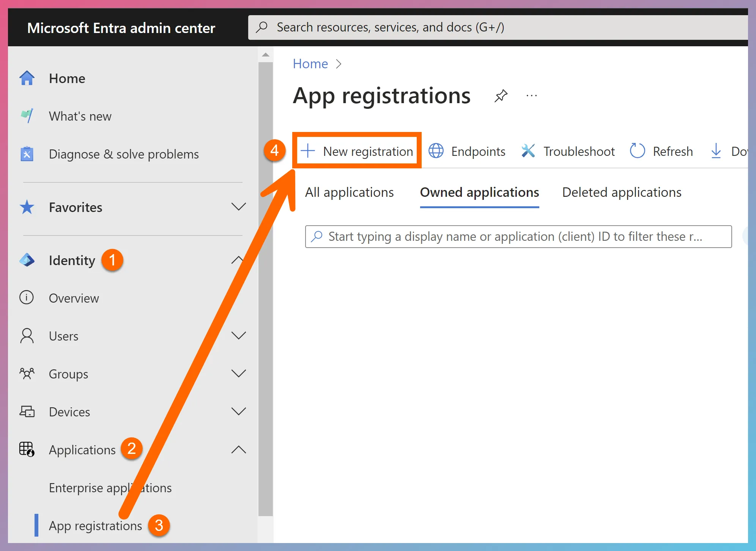Expand the Favorites section
Screen dimensions: 756x551
[x=239, y=207]
